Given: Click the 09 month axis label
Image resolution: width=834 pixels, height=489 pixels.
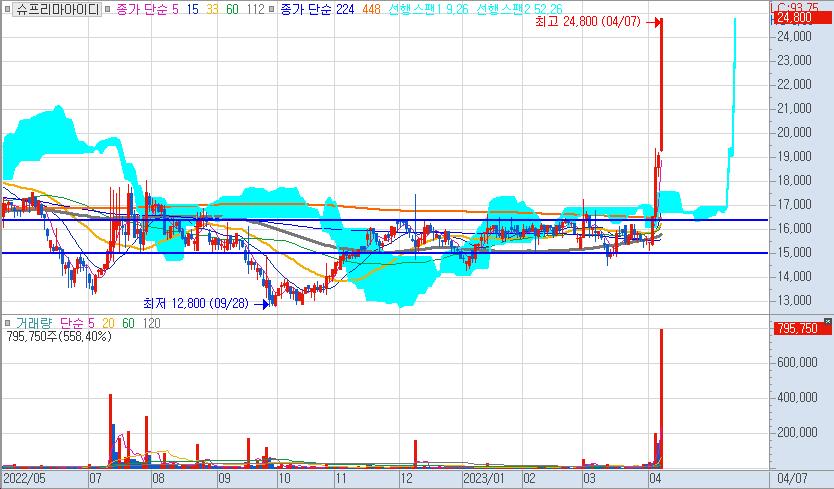Looking at the screenshot, I should coord(224,478).
